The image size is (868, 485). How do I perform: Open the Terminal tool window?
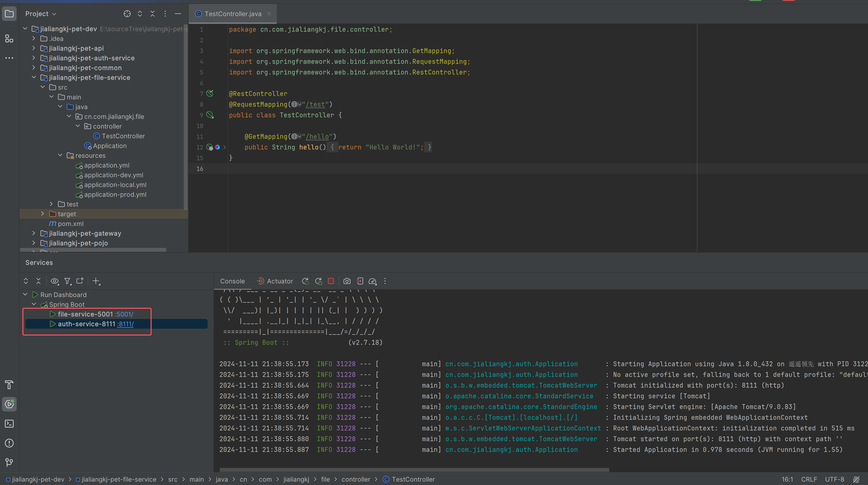9,423
